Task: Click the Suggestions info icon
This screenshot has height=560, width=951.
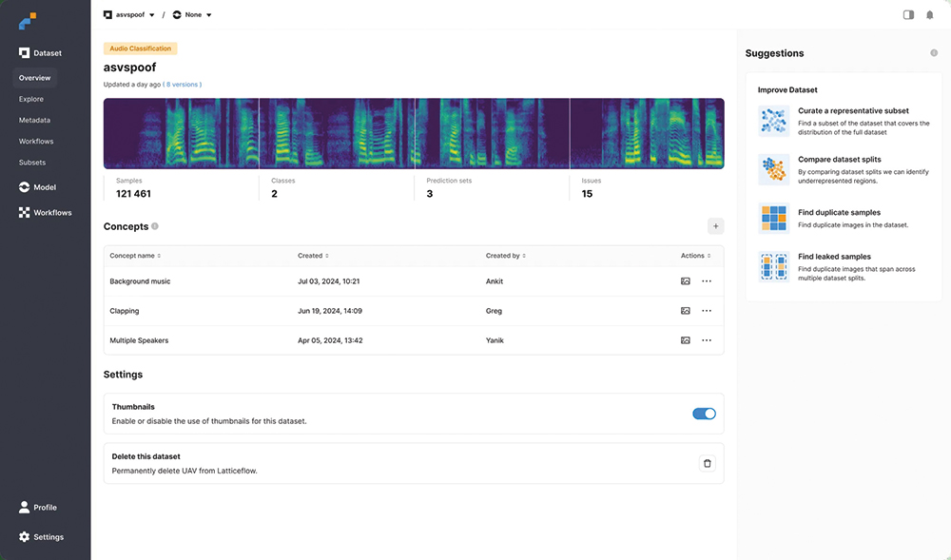Action: tap(934, 53)
